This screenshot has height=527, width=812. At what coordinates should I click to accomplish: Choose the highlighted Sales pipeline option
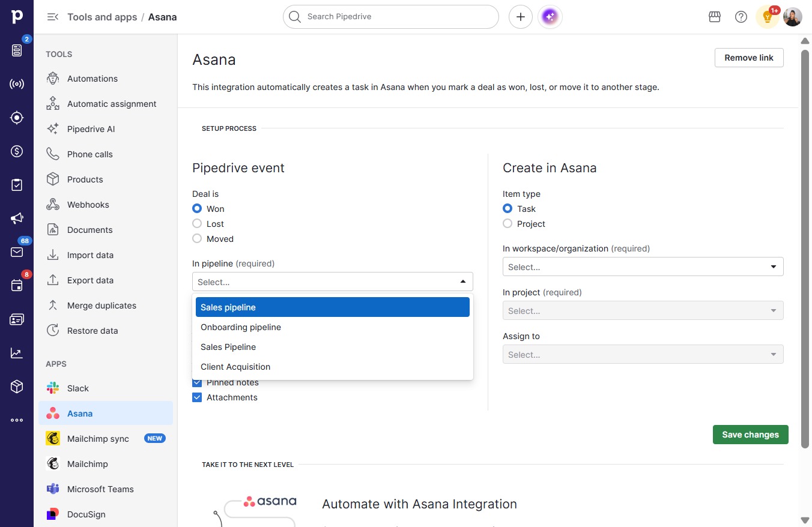[333, 307]
